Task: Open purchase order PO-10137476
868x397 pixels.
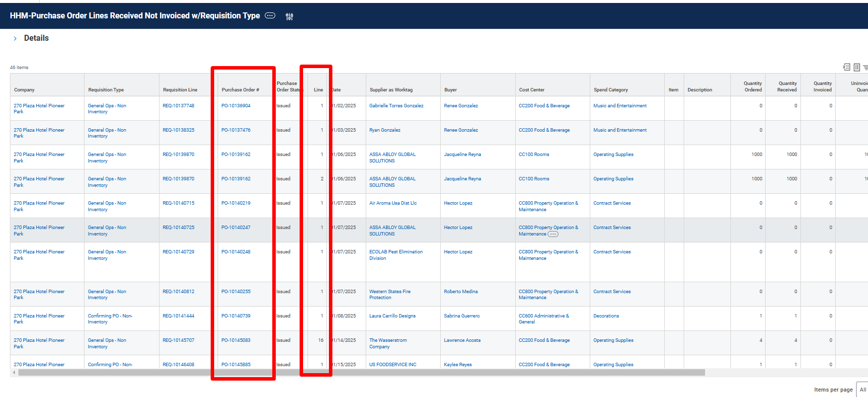Action: point(236,130)
